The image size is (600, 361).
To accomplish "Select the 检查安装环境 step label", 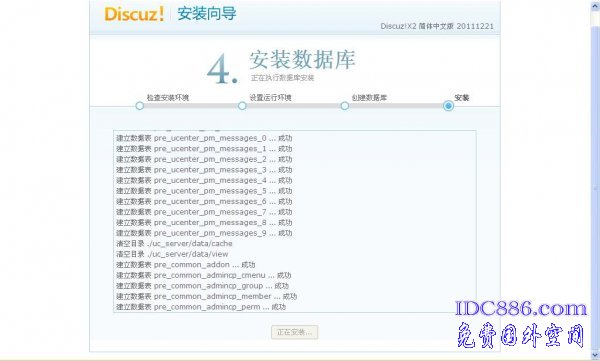I will click(168, 98).
